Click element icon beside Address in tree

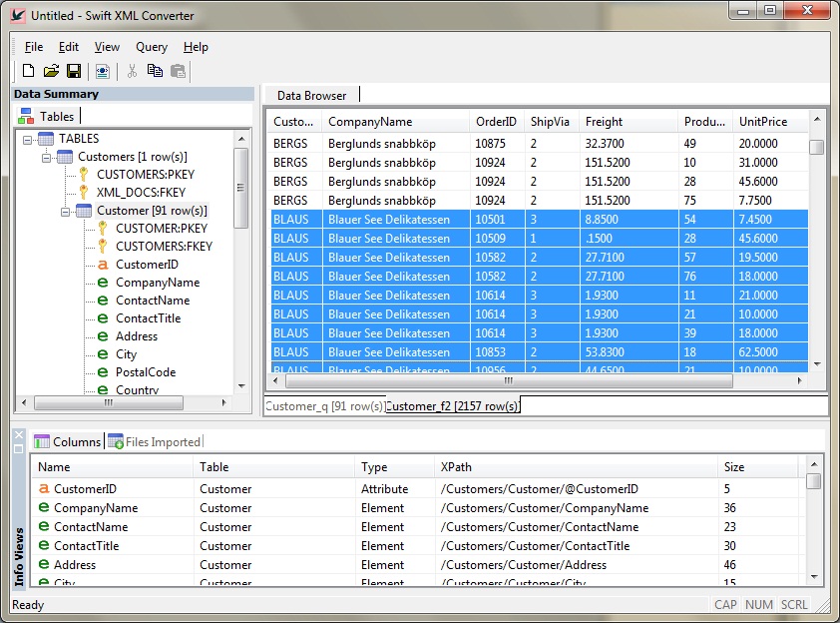(103, 336)
